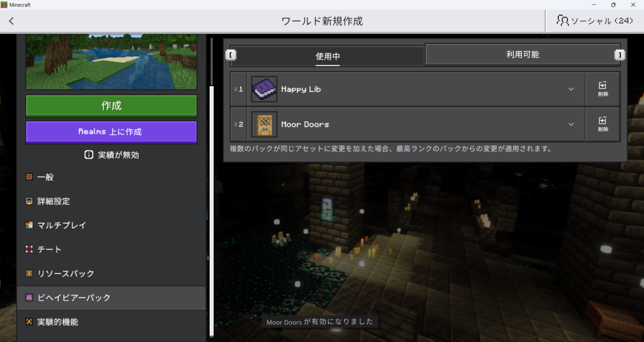
Task: Click the green 作成 create button
Action: 111,106
